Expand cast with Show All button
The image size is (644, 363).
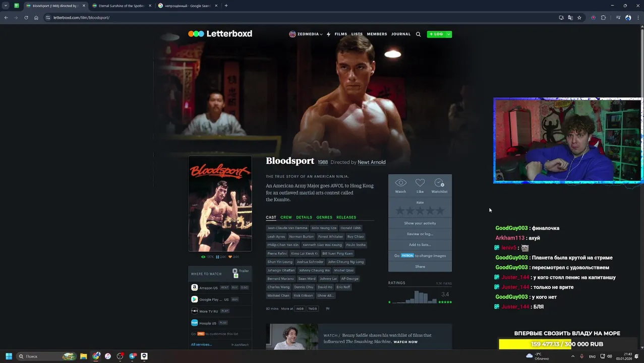point(325,295)
